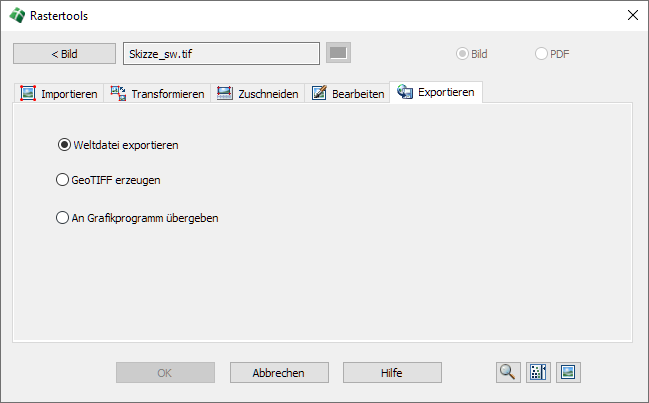Choose GeoTIFF erzeugen radio button
Viewport: 649px width, 403px height.
pyautogui.click(x=62, y=180)
